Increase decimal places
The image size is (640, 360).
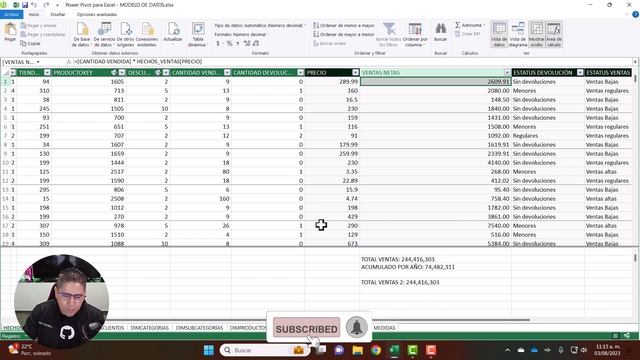(247, 43)
